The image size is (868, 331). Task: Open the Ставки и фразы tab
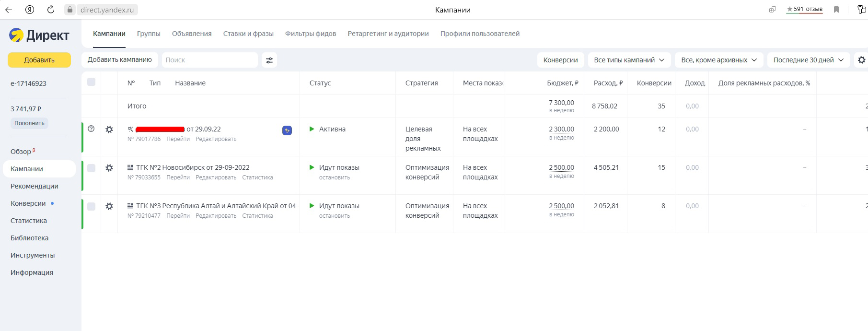[248, 34]
